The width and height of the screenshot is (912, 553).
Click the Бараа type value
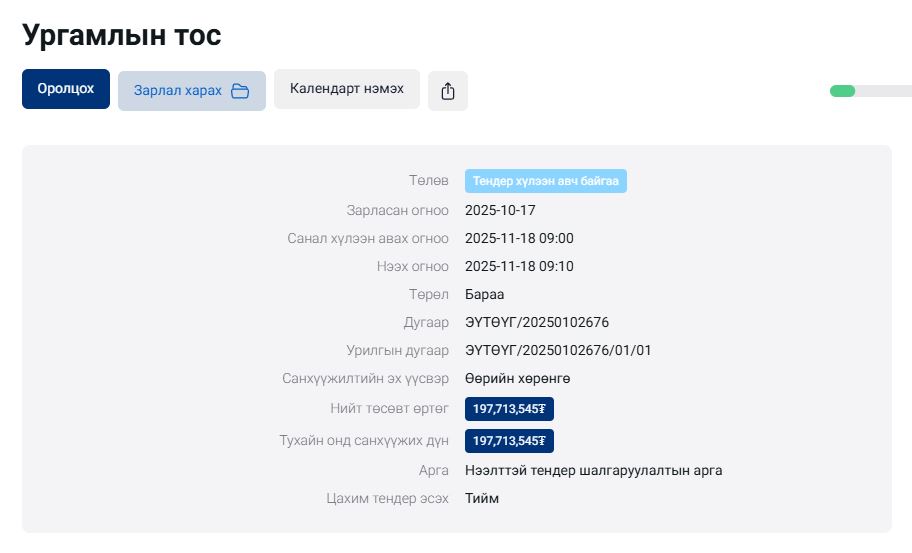pos(484,295)
